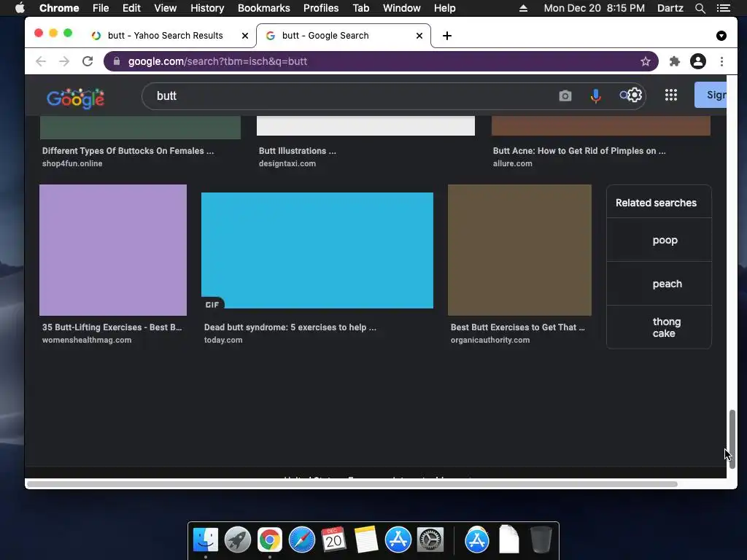Open Butt Illustrations designtaxi result

coord(298,151)
